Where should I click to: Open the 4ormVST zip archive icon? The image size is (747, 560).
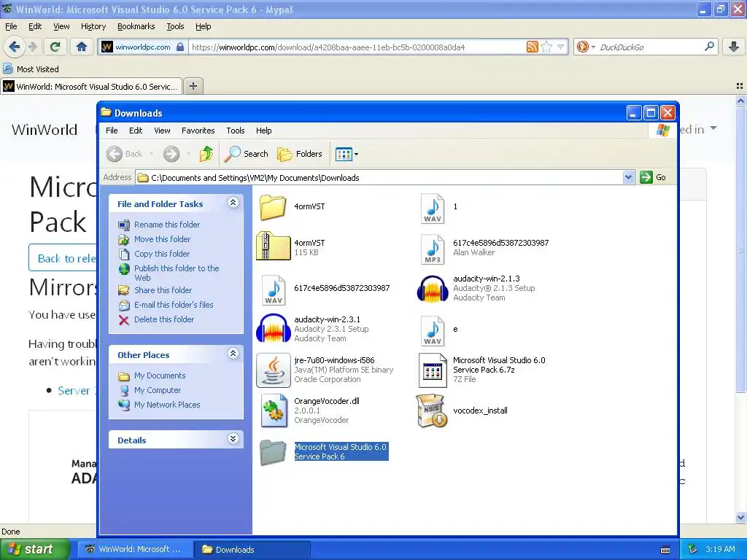pos(273,247)
